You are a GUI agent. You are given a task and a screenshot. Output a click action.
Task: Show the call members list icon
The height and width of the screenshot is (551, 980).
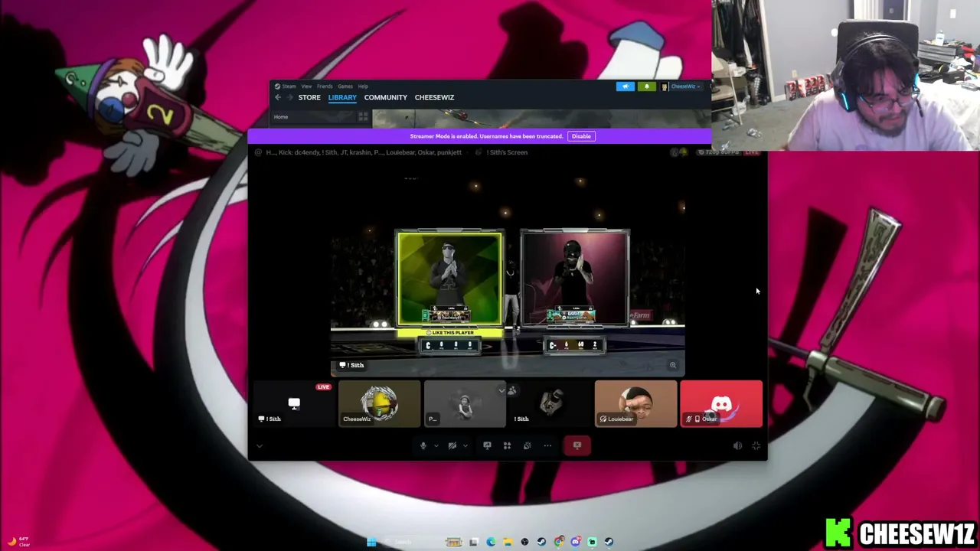pyautogui.click(x=512, y=390)
